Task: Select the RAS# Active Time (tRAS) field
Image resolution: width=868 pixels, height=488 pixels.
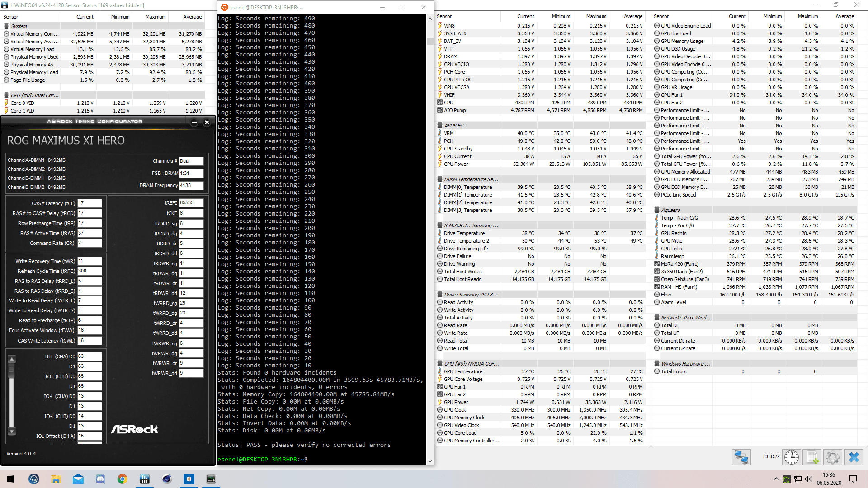Action: [x=90, y=233]
